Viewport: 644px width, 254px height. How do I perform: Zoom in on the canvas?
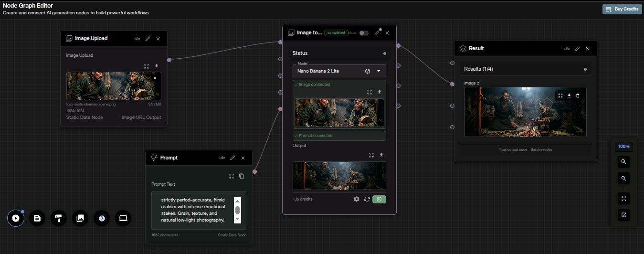(623, 162)
